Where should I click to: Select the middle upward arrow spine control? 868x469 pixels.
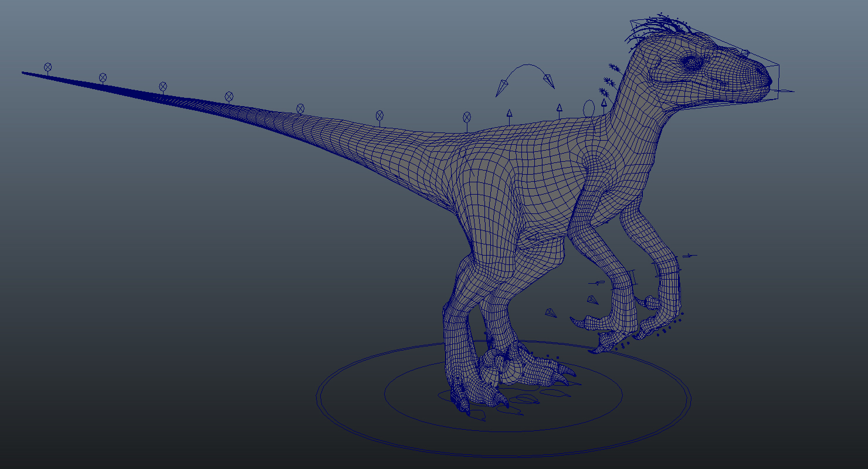coord(560,109)
